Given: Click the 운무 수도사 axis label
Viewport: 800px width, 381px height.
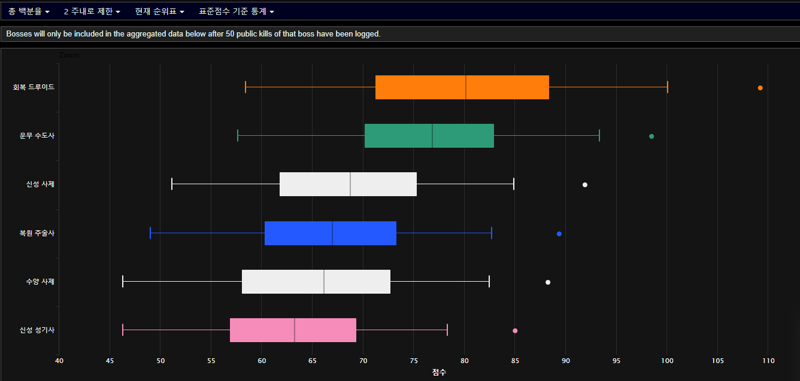Looking at the screenshot, I should pyautogui.click(x=37, y=136).
